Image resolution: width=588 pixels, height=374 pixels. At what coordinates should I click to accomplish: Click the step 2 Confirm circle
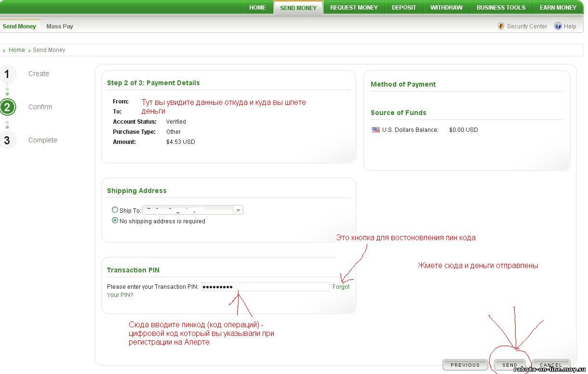tap(7, 107)
